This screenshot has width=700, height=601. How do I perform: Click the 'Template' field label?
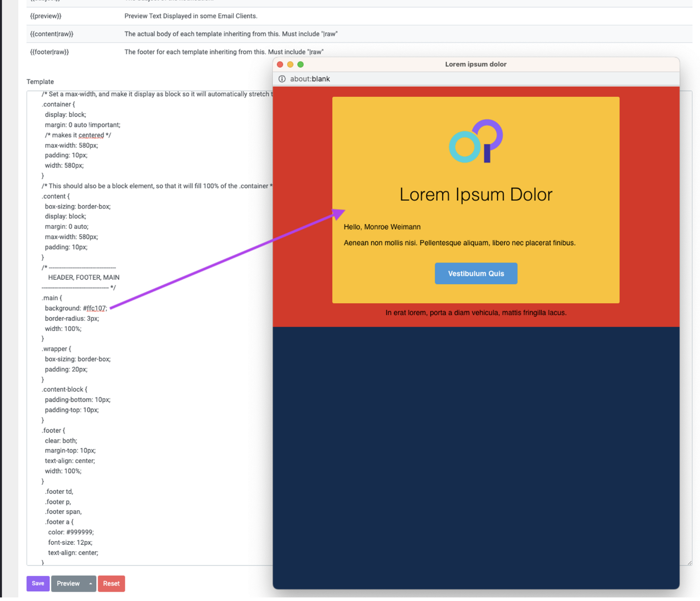40,82
